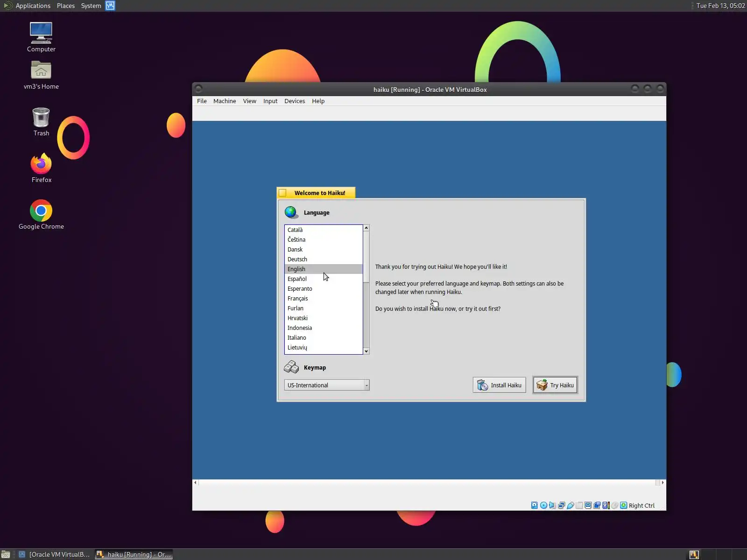Select Català in the language list
The image size is (747, 560).
[324, 230]
